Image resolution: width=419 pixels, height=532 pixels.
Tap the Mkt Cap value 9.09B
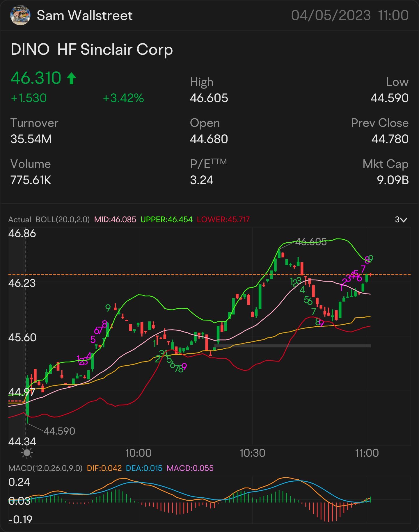click(x=393, y=180)
